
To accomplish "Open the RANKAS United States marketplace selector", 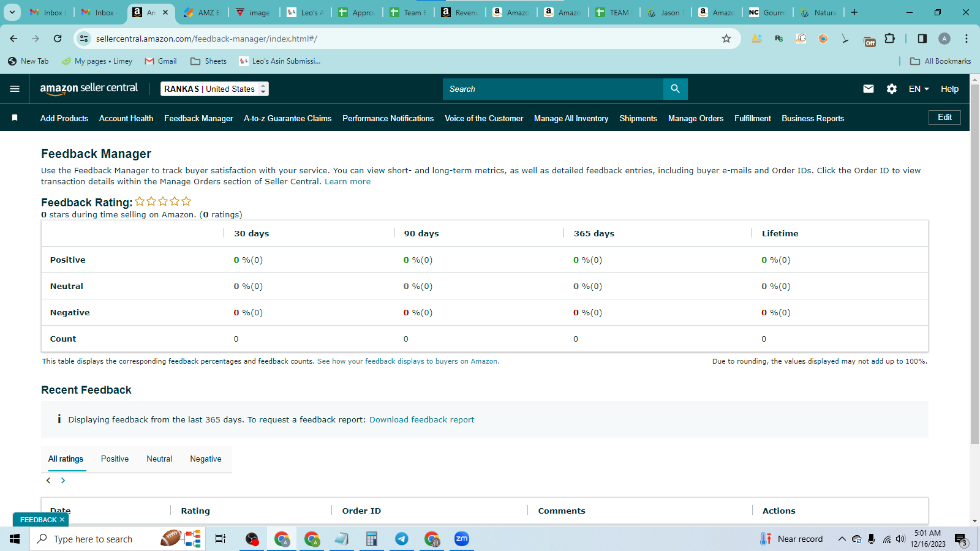I will click(214, 89).
